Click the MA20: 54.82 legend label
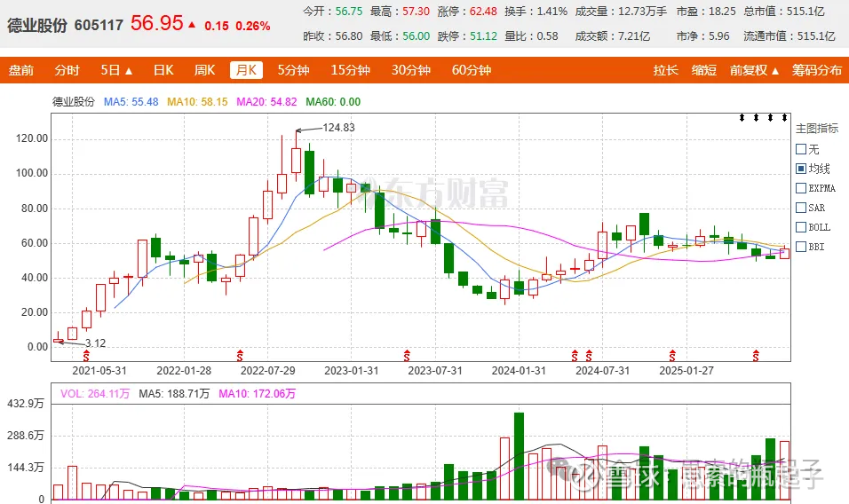Image resolution: width=849 pixels, height=504 pixels. pos(266,102)
